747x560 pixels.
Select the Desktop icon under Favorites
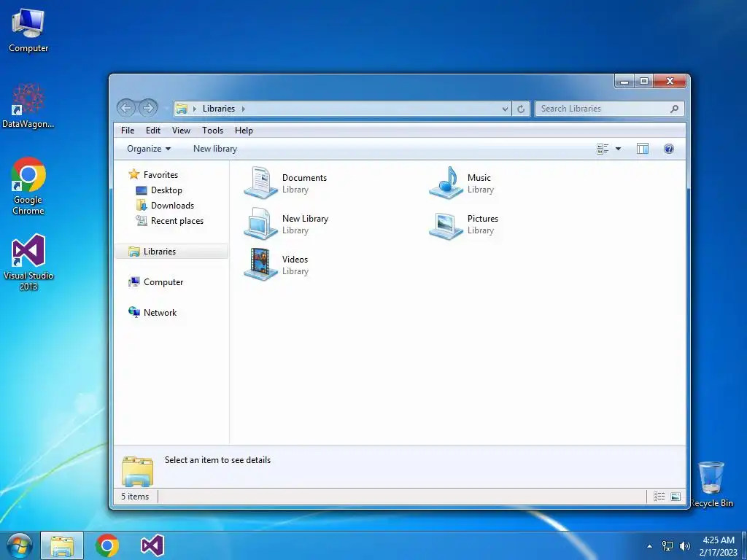coord(141,190)
